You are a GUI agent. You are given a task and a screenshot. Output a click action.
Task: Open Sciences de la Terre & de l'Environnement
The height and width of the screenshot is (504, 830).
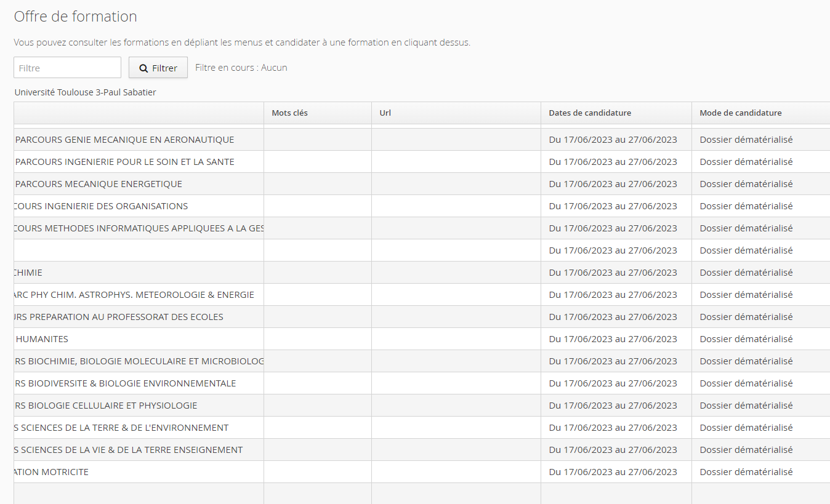[122, 428]
